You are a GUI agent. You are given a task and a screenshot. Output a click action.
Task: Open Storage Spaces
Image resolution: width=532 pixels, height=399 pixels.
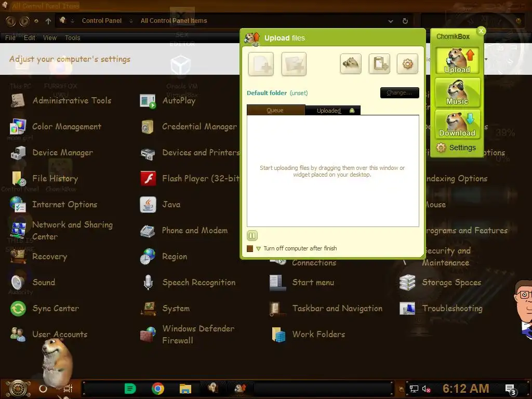pyautogui.click(x=441, y=282)
